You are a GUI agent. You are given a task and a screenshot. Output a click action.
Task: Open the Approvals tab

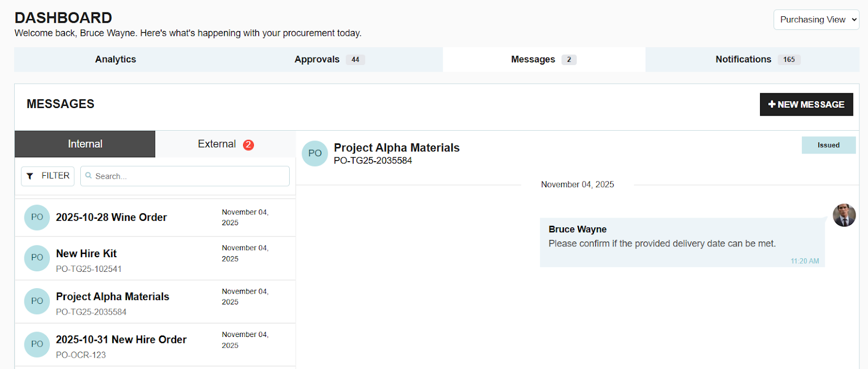tap(317, 59)
